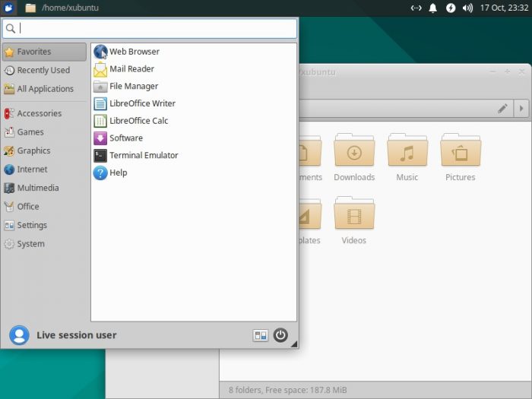
Task: Toggle the path edit pencil button
Action: 502,109
